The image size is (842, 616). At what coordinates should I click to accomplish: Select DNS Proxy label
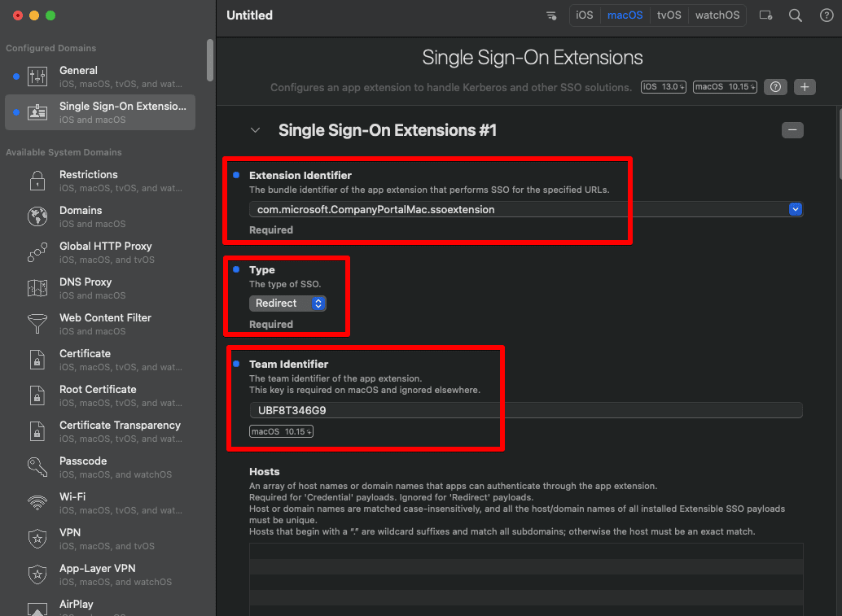[86, 282]
